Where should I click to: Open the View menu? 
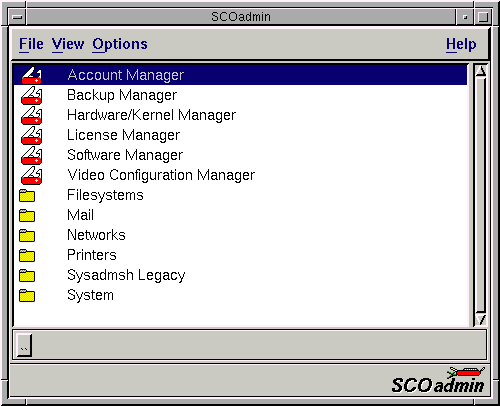68,44
